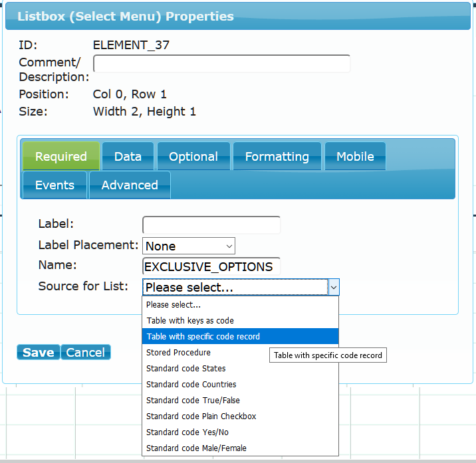Open the Data tab
The height and width of the screenshot is (463, 476).
coord(128,156)
